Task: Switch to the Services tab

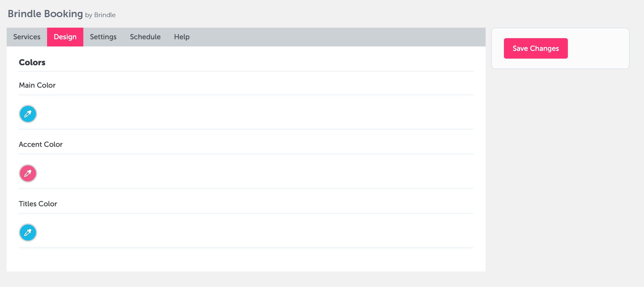Action: pyautogui.click(x=27, y=37)
